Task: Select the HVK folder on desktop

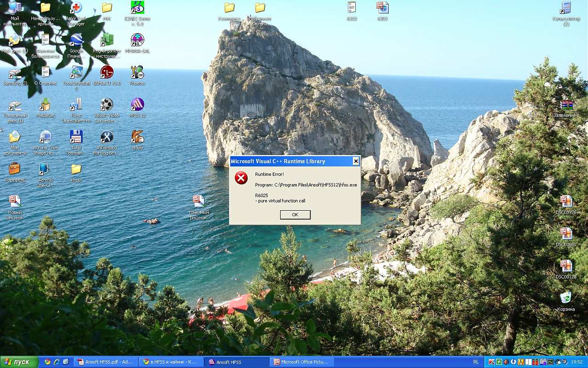Action: pos(107,11)
